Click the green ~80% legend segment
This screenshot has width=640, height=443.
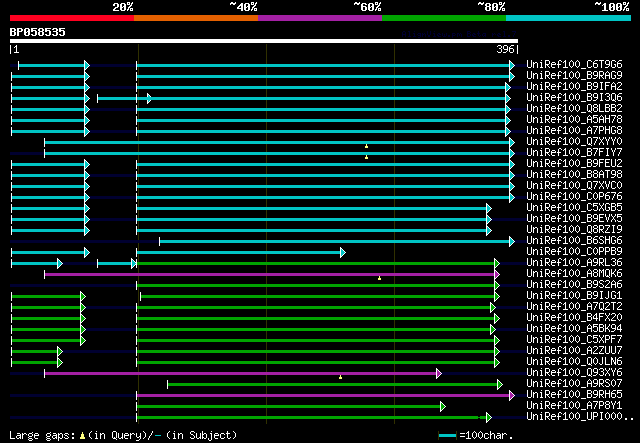point(444,18)
